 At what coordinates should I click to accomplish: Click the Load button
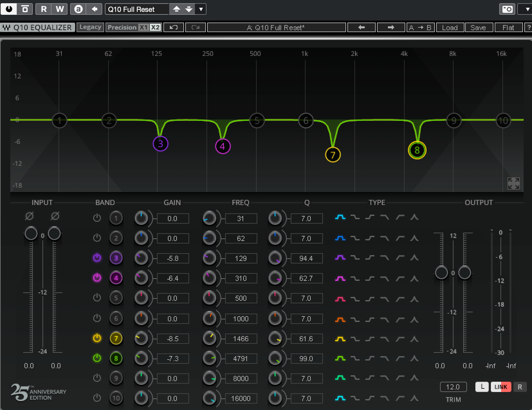click(x=450, y=28)
